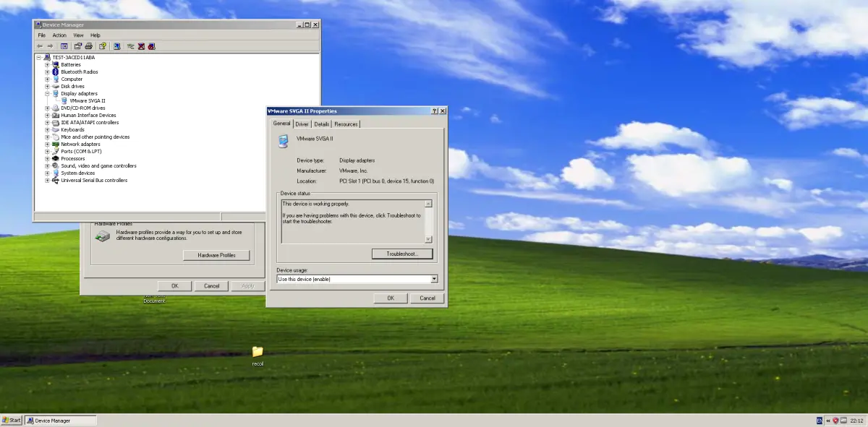Viewport: 868px width, 427px height.
Task: Click the Keyboards category icon
Action: pyautogui.click(x=56, y=129)
